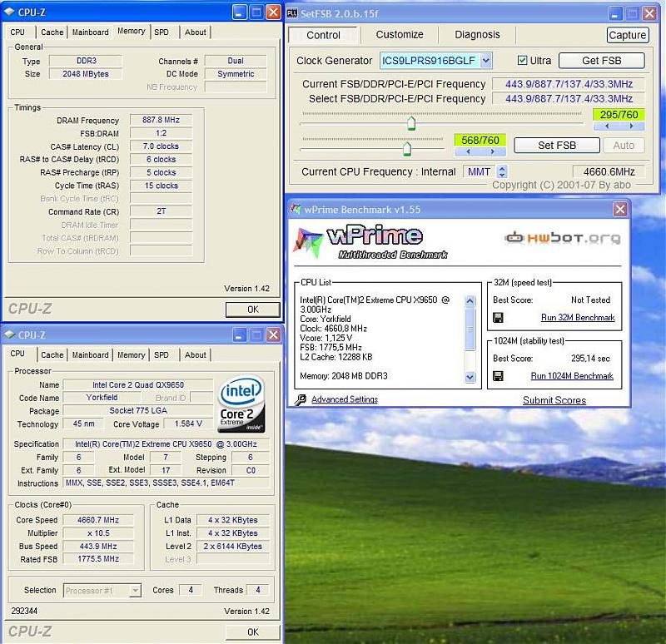Click wPrime title bar icon

tap(296, 209)
